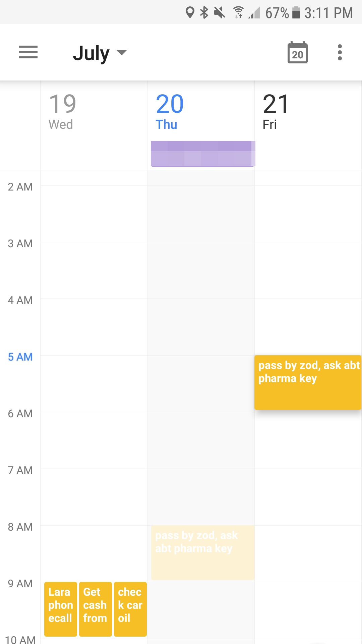
Task: Tap the Wi-Fi icon in status bar
Action: pos(238,12)
